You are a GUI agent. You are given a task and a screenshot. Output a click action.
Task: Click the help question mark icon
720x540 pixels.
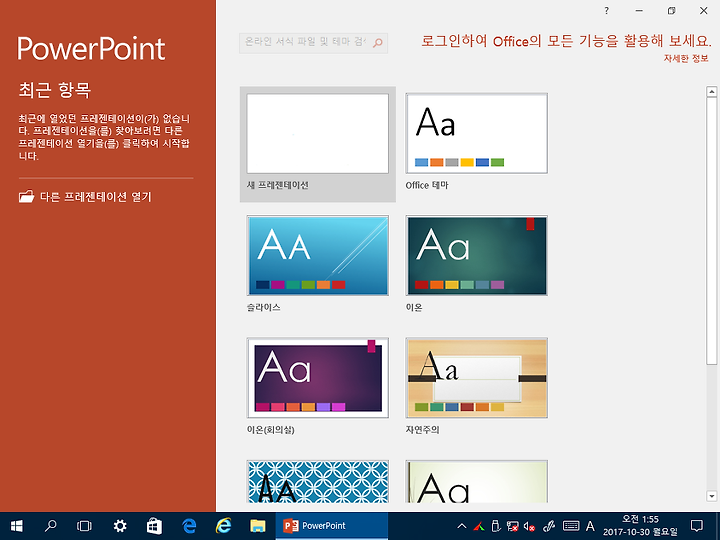(x=607, y=11)
